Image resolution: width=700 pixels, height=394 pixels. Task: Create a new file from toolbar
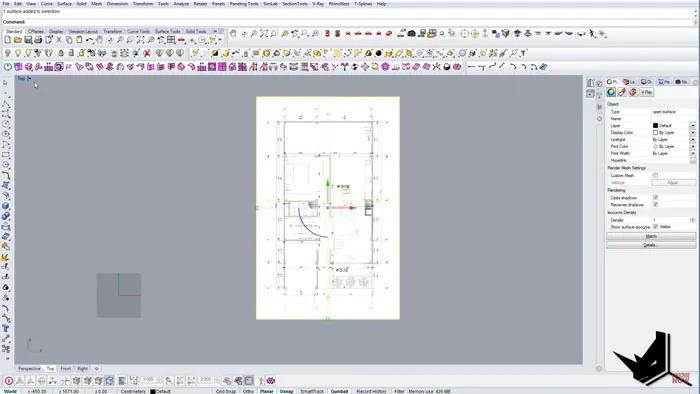pyautogui.click(x=8, y=40)
